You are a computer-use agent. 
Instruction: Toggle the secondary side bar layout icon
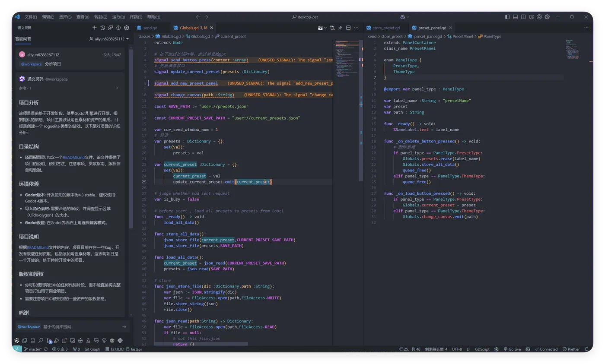pyautogui.click(x=523, y=17)
